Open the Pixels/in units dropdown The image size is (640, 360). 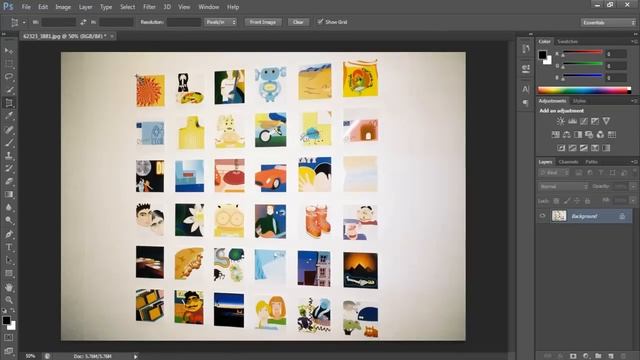coord(220,22)
